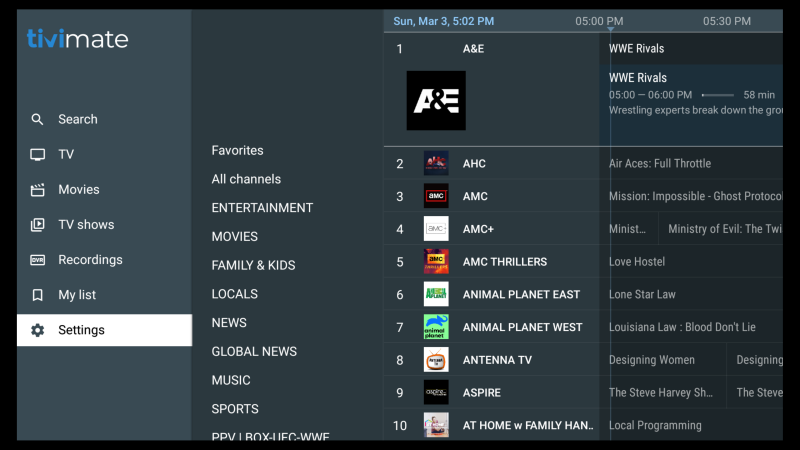Image resolution: width=800 pixels, height=450 pixels.
Task: Click the AMC Thrillers channel logo
Action: [436, 261]
